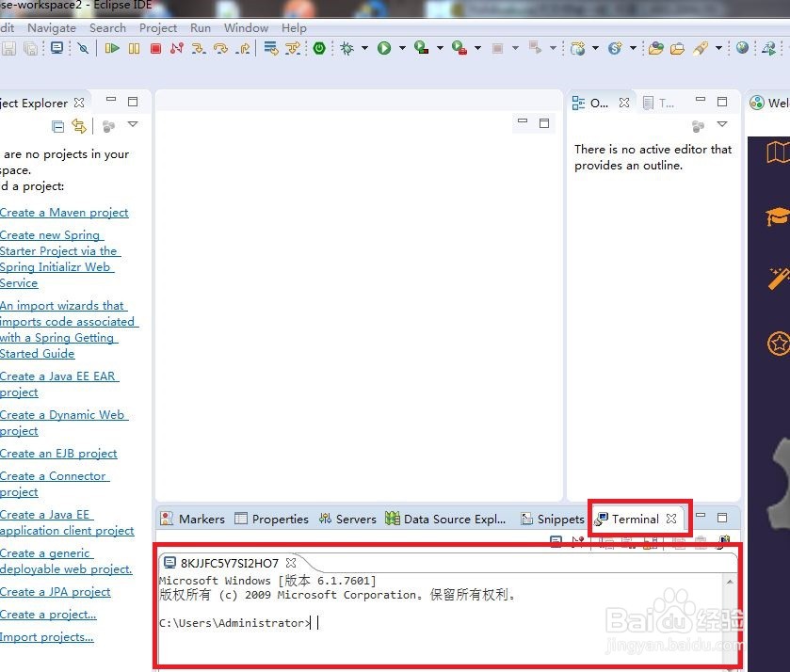Click the Step Into icon
Viewport: 790px width, 672px height.
(199, 48)
